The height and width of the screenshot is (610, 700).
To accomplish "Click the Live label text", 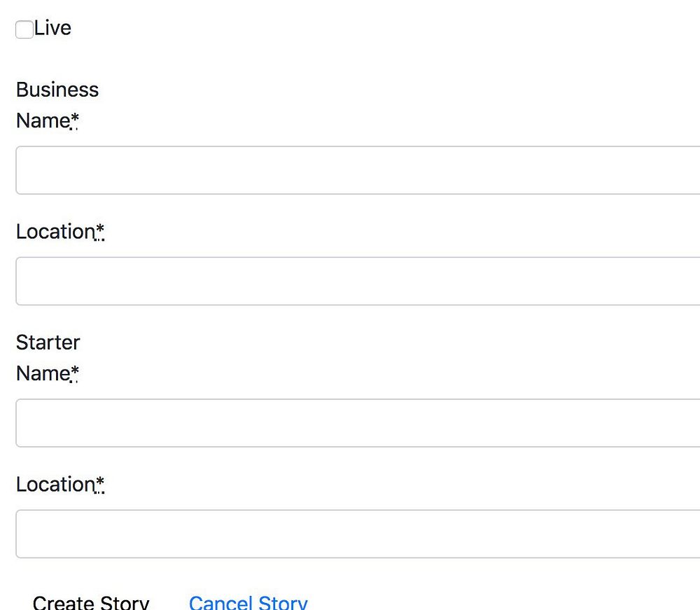I will pos(52,28).
